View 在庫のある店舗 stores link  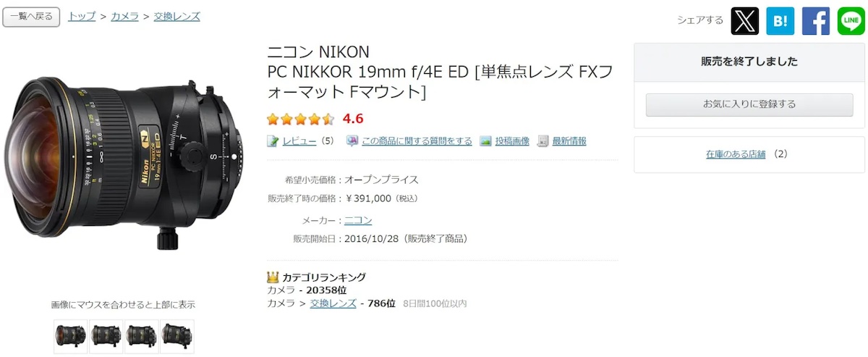736,154
